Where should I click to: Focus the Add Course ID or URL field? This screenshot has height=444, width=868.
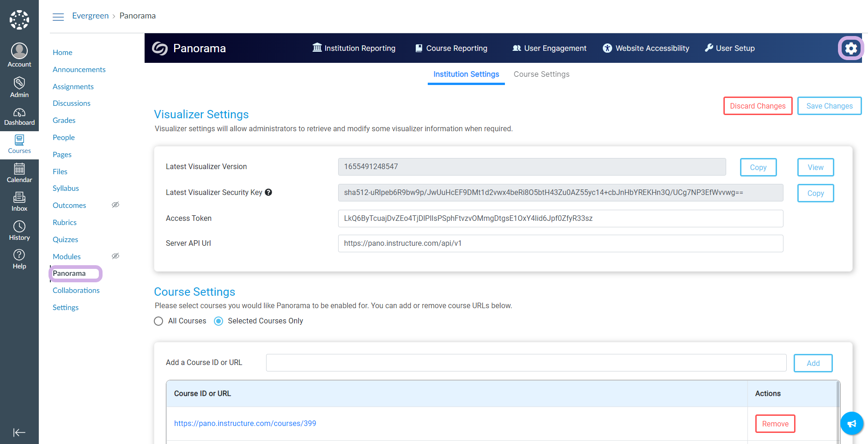pyautogui.click(x=526, y=363)
